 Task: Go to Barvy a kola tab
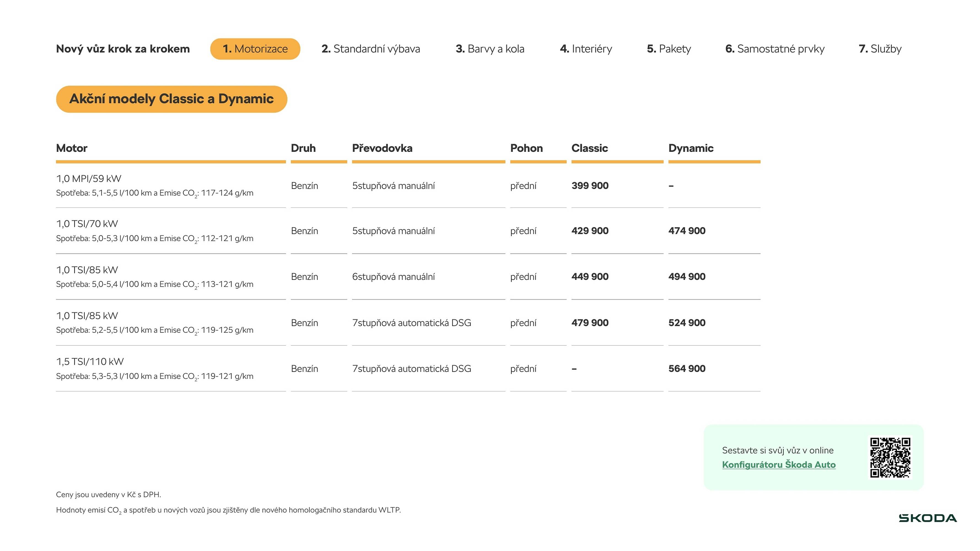(x=490, y=49)
